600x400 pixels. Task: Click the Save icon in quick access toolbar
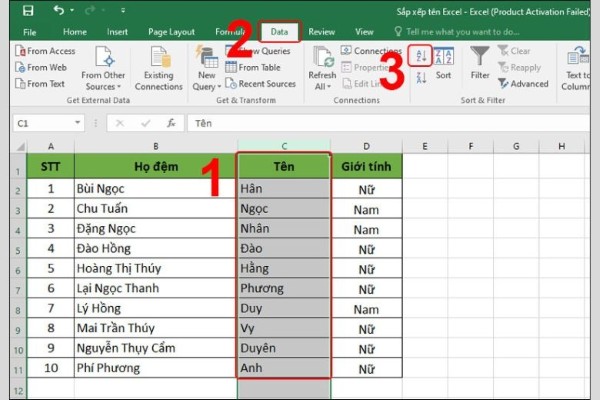[27, 12]
